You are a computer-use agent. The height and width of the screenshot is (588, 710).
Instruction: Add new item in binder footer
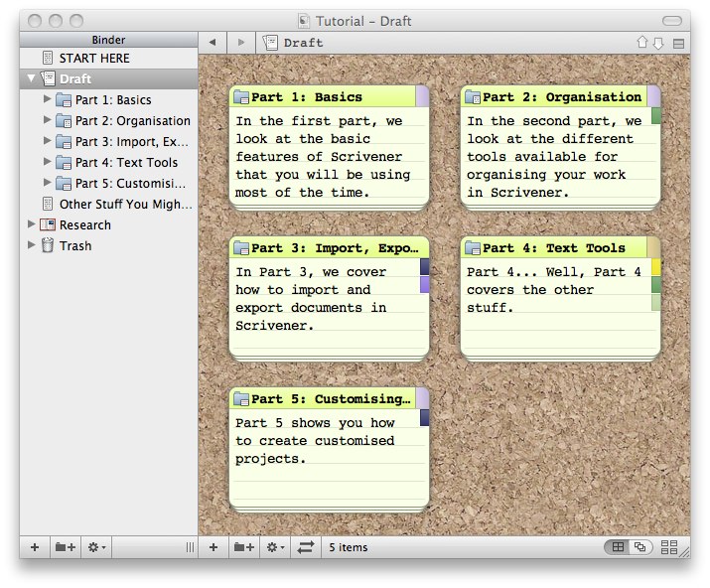click(35, 547)
